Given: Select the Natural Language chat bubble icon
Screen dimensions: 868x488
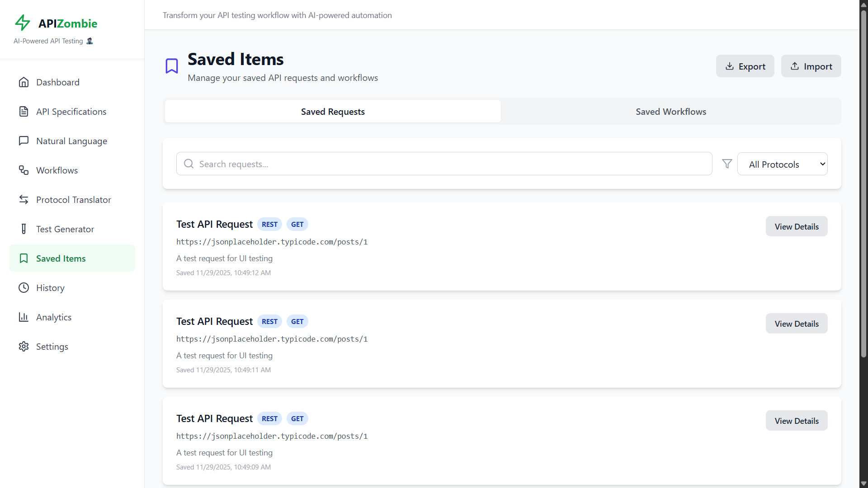Looking at the screenshot, I should tap(24, 141).
